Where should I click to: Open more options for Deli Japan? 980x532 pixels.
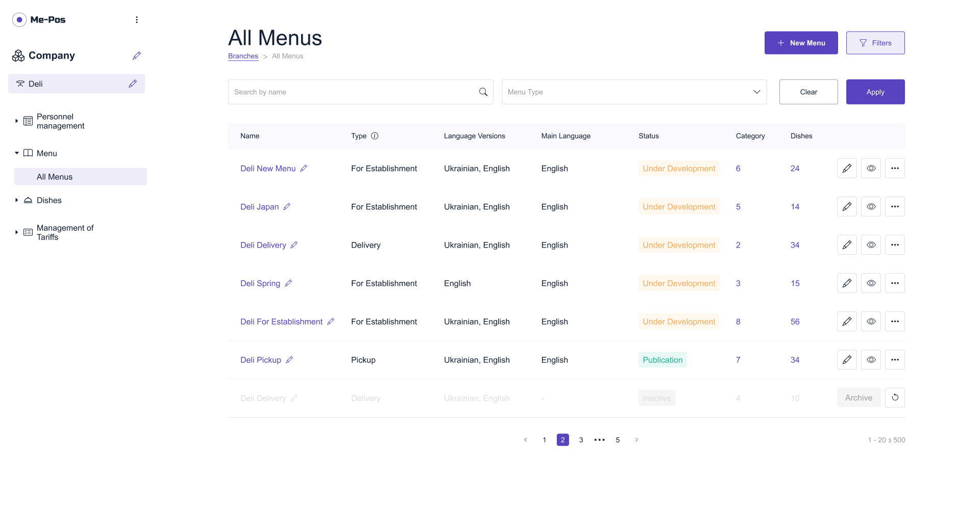pyautogui.click(x=895, y=207)
